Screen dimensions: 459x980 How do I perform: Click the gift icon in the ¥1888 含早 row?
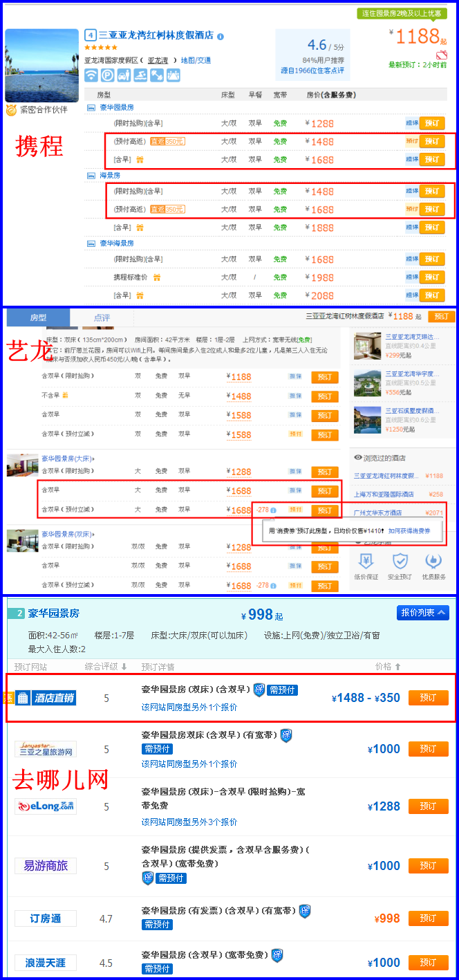(140, 227)
